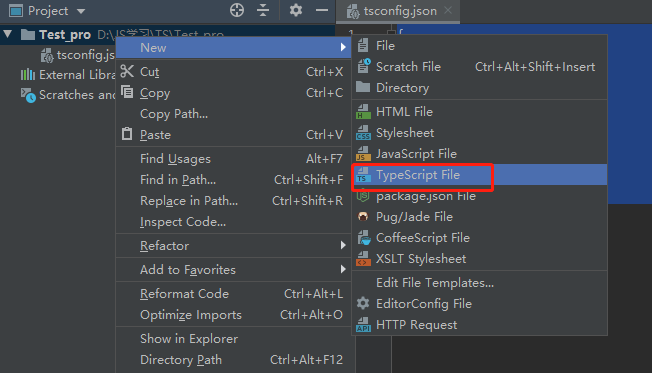Create a new Pug/Jade File
The width and height of the screenshot is (652, 373).
click(x=479, y=217)
